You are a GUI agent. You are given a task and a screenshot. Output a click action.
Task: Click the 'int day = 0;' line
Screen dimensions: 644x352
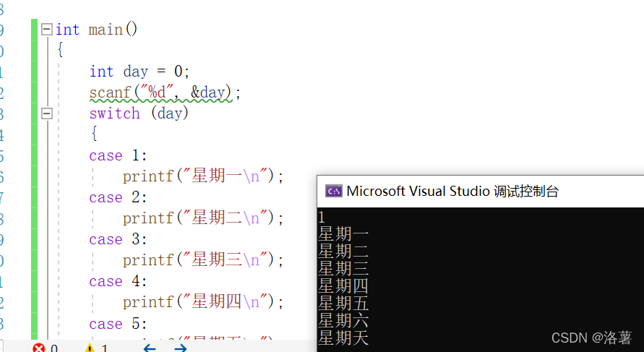click(139, 72)
